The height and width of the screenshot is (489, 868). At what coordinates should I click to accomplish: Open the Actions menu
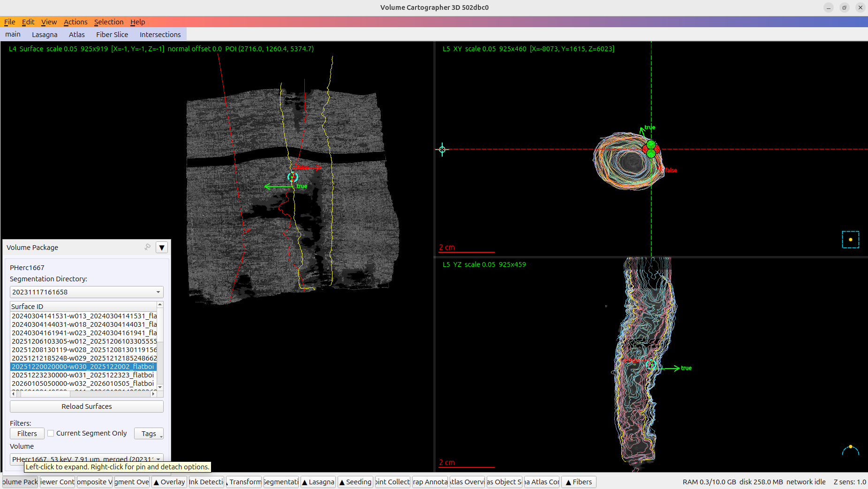click(x=75, y=22)
